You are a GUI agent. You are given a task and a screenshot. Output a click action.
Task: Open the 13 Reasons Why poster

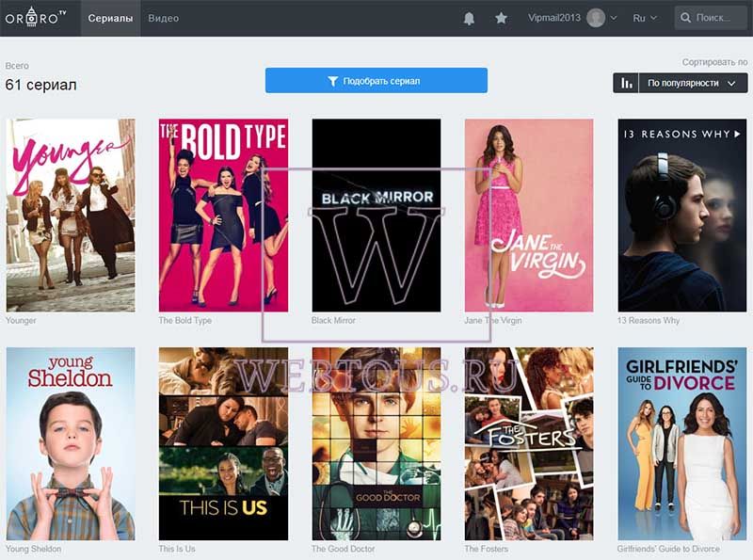pos(681,216)
